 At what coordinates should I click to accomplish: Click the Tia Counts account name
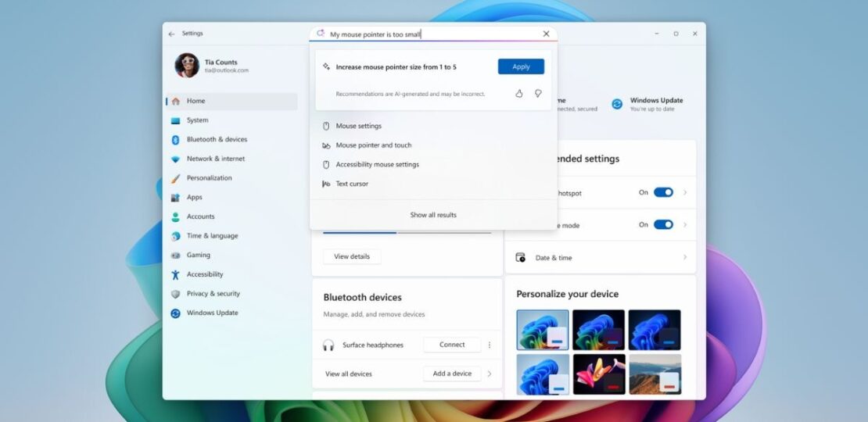221,63
